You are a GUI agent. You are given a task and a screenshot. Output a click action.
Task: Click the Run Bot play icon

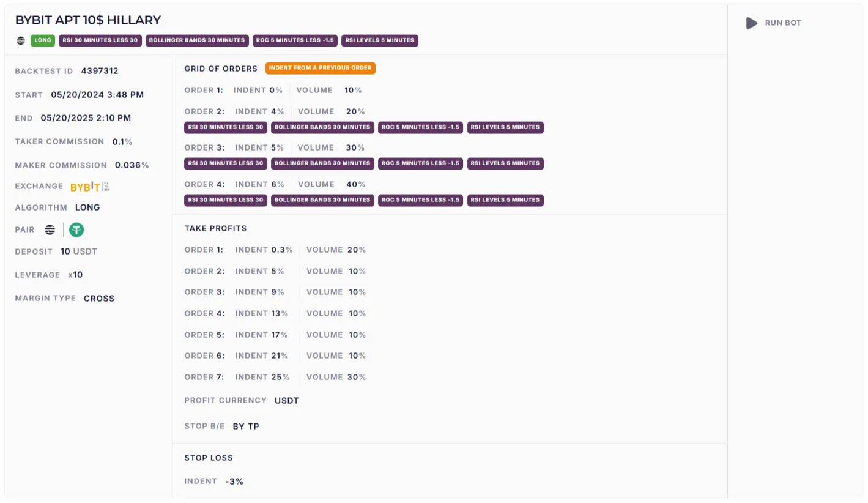[x=752, y=23]
